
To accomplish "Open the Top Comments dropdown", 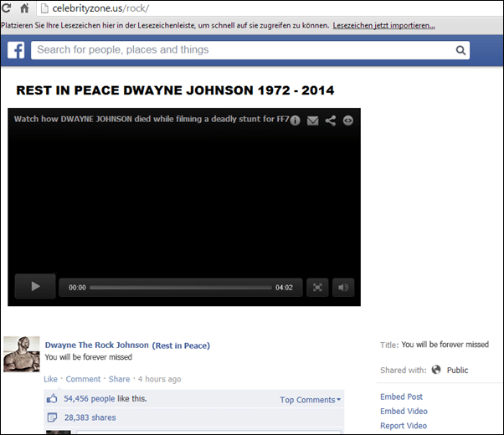I will tap(310, 400).
